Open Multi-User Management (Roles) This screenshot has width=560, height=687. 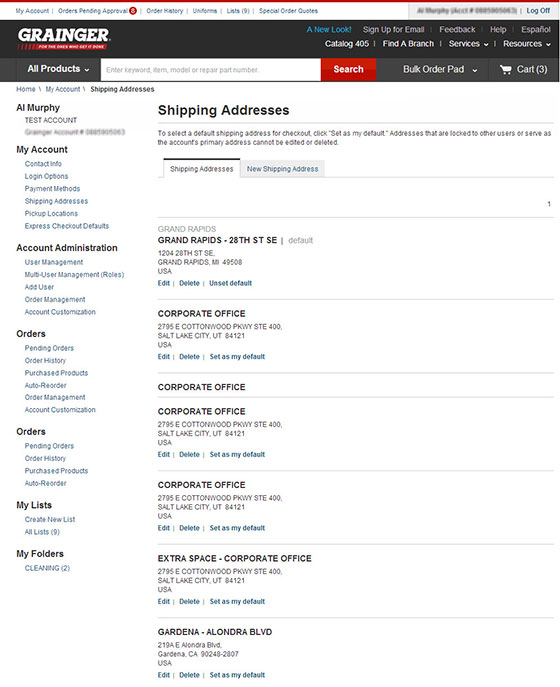point(74,275)
